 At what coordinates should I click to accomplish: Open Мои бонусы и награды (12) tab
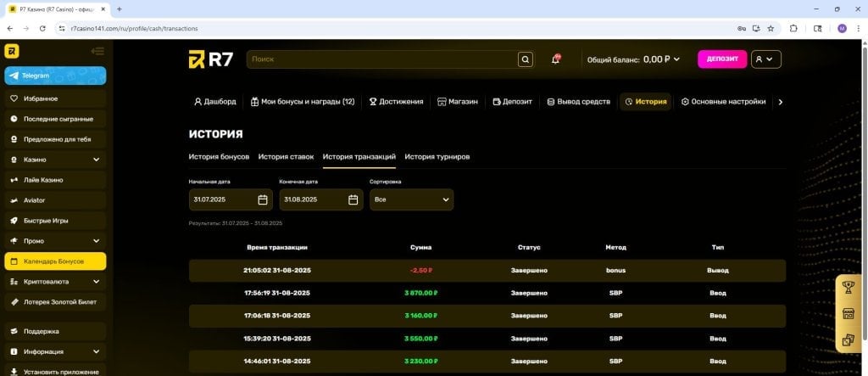tap(303, 102)
